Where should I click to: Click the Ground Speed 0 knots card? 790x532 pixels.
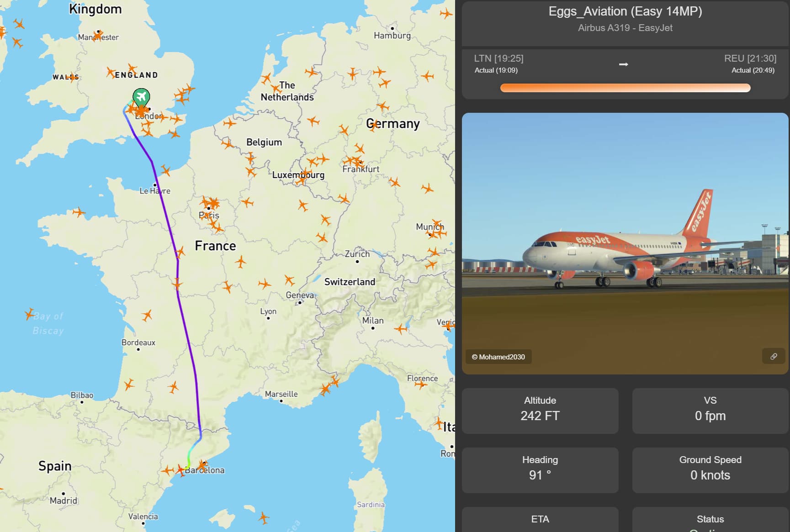point(710,470)
